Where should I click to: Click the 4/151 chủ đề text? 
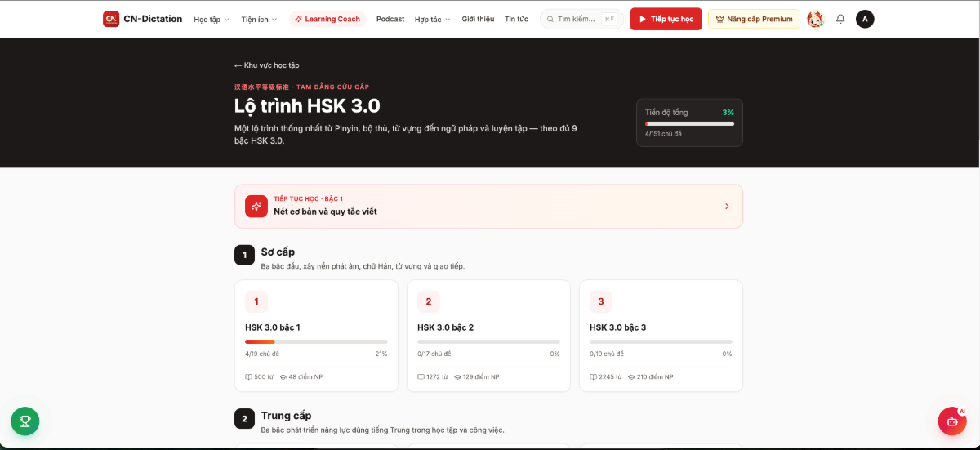(662, 133)
